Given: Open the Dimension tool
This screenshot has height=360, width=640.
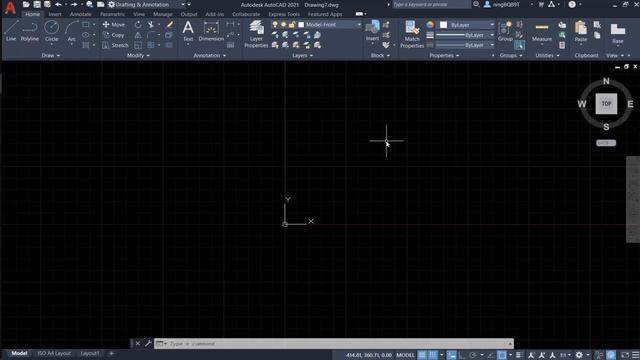Looking at the screenshot, I should (x=211, y=31).
